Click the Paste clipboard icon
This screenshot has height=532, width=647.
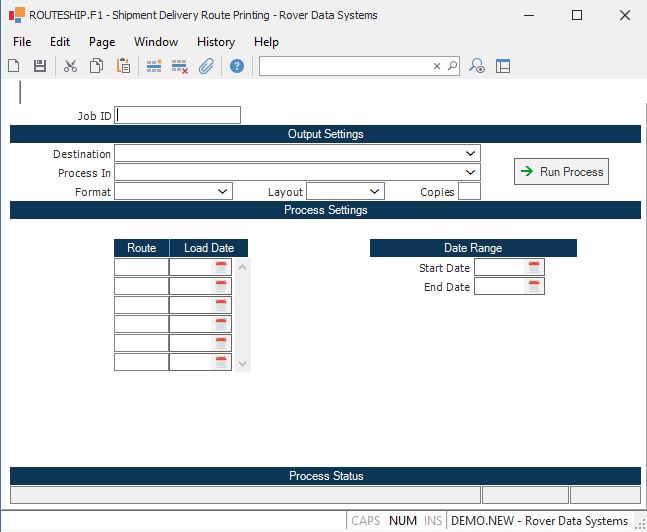click(x=123, y=66)
